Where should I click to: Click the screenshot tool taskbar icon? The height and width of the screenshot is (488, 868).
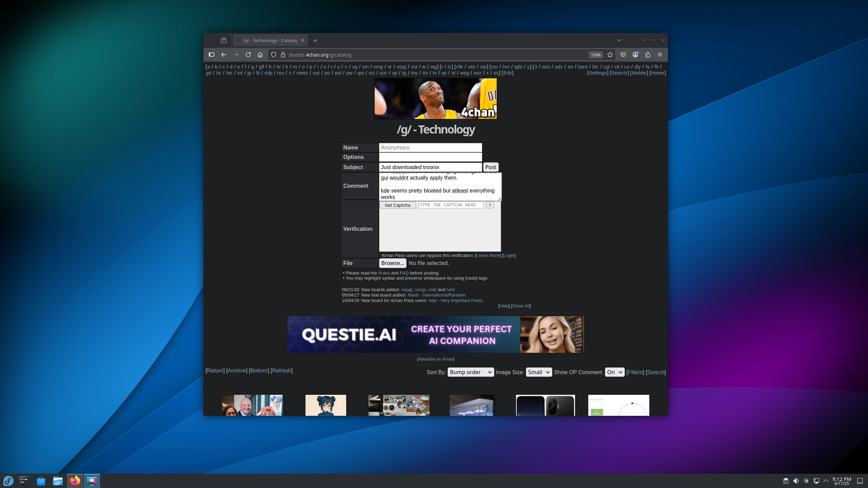pos(92,481)
